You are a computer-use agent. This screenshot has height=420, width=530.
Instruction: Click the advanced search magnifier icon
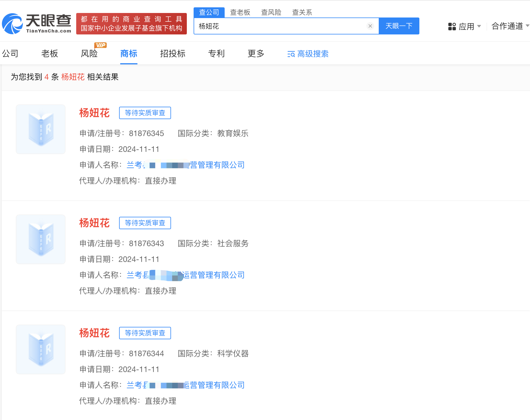click(291, 54)
